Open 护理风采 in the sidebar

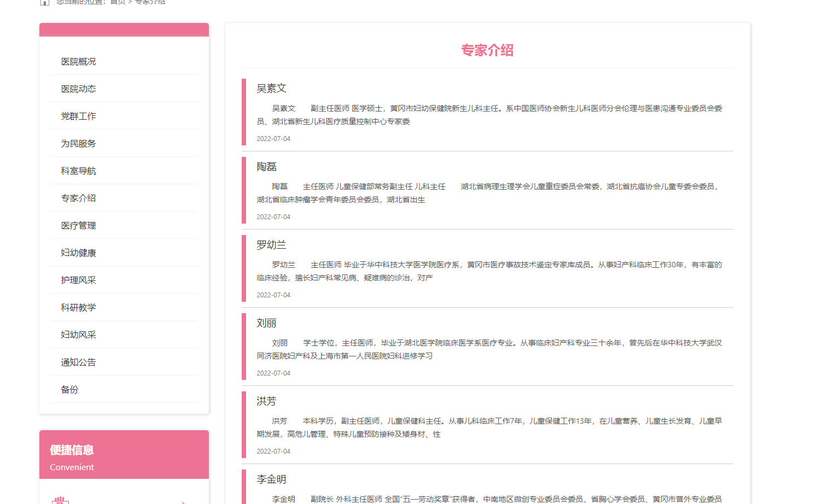pyautogui.click(x=78, y=280)
